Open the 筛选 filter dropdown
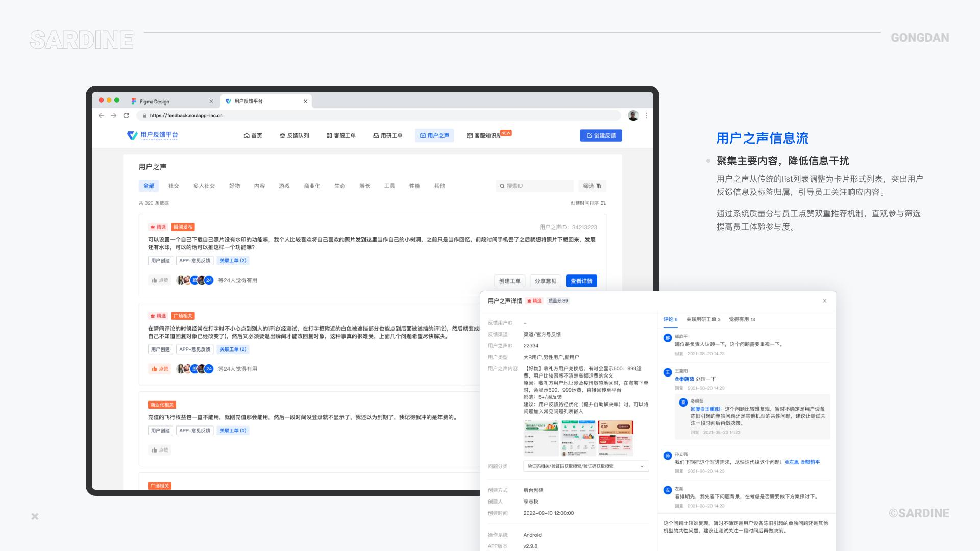Viewport: 980px width, 551px height. 592,186
